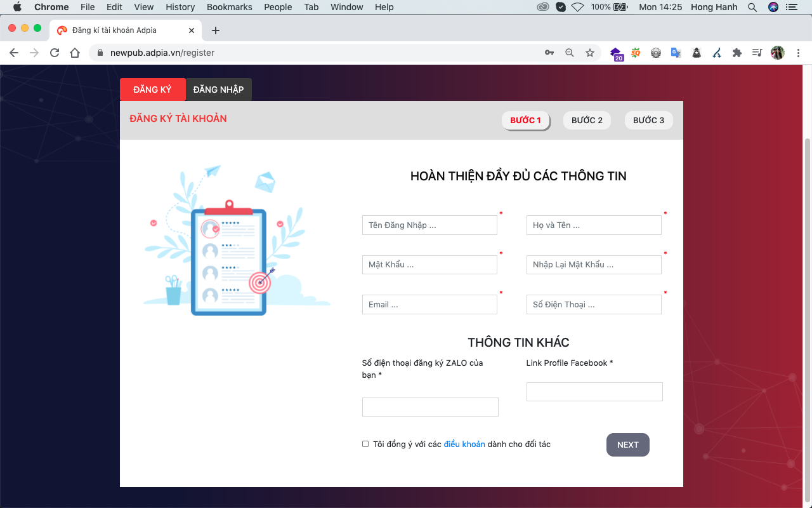
Task: Open the Chrome three-dot menu
Action: 798,53
